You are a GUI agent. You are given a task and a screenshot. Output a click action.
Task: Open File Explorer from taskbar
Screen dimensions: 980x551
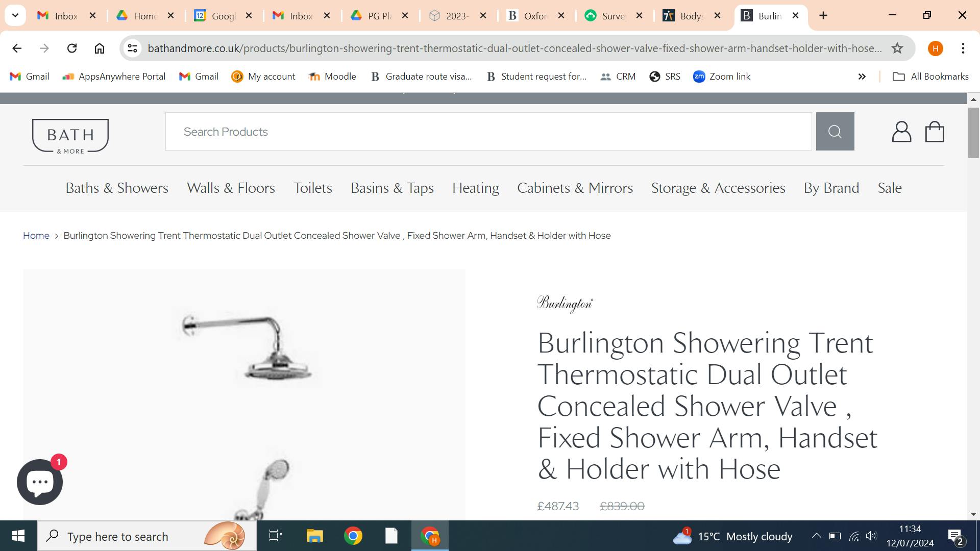(314, 536)
